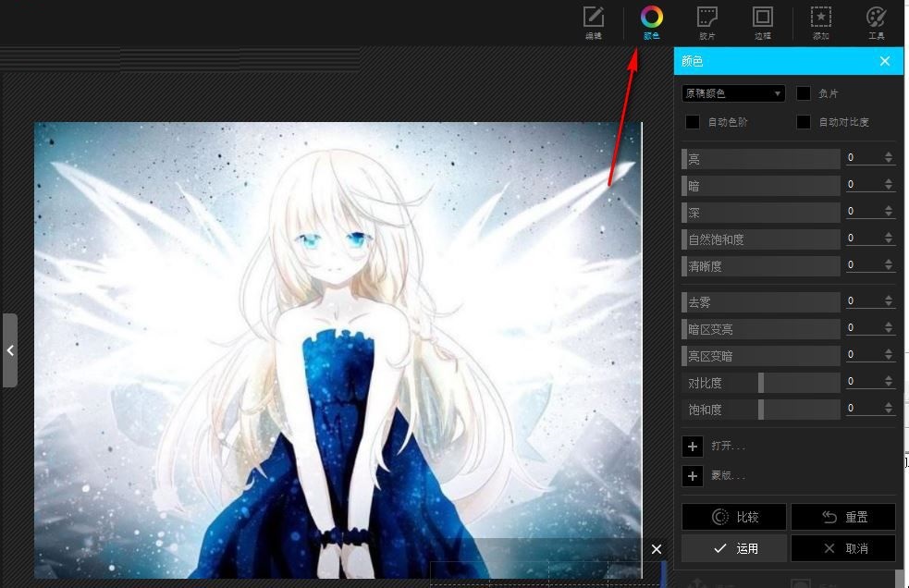Click the 暗区变亮 slider
909x588 pixels.
[x=761, y=329]
